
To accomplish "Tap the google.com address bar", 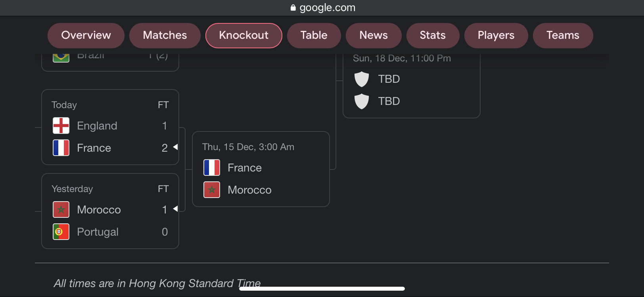I will (322, 8).
